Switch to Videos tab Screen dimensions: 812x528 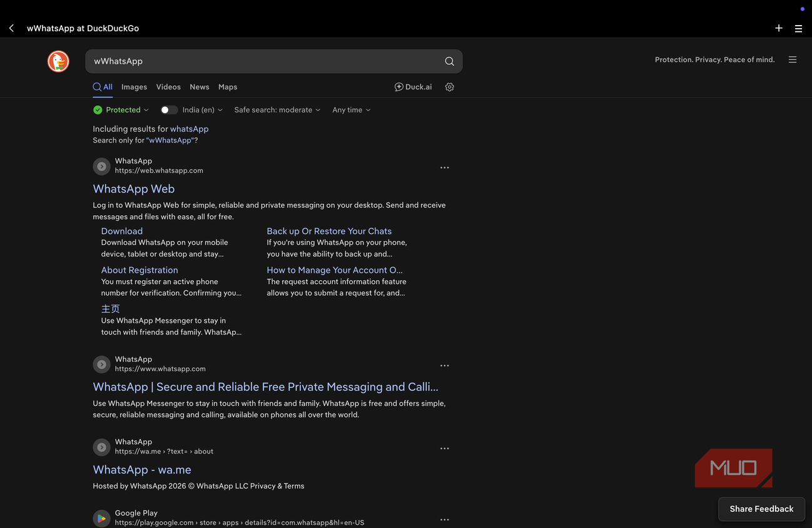pos(168,87)
